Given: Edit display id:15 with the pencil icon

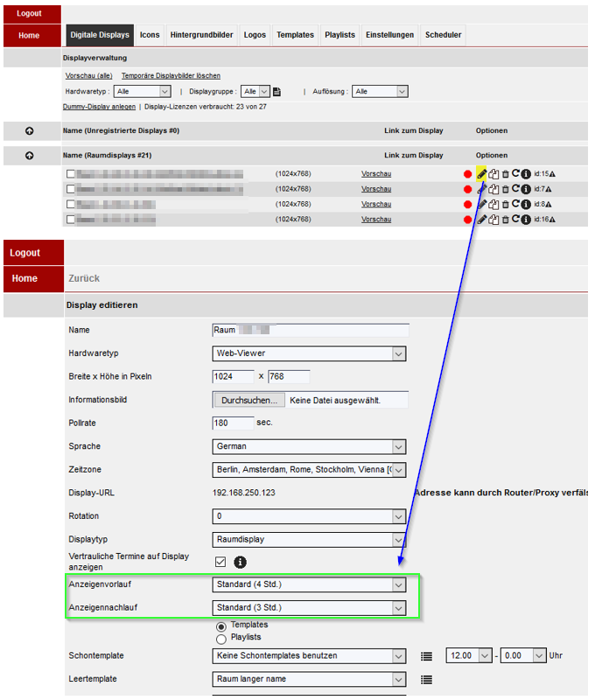Looking at the screenshot, I should 481,173.
